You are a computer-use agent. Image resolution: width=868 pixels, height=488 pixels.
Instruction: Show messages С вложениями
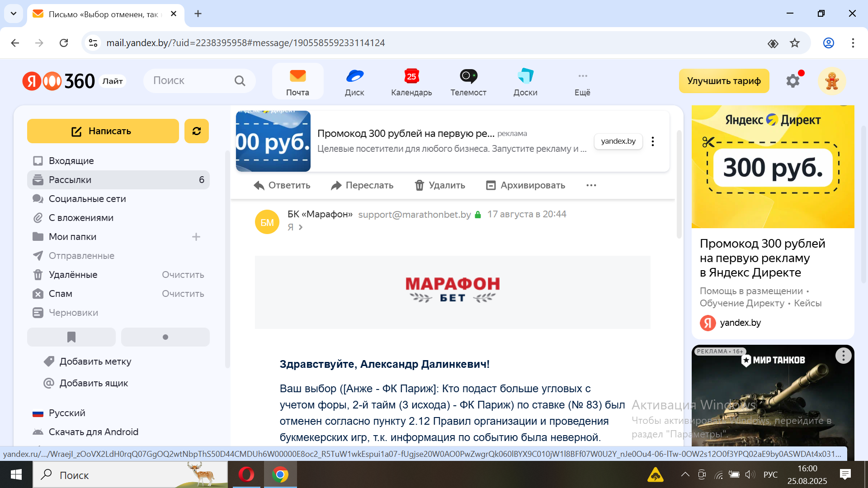tap(118, 218)
